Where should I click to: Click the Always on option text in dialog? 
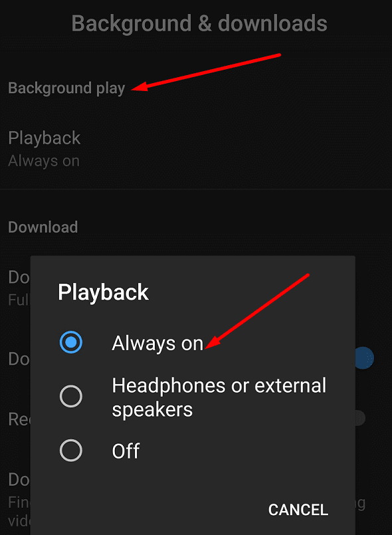(x=157, y=343)
